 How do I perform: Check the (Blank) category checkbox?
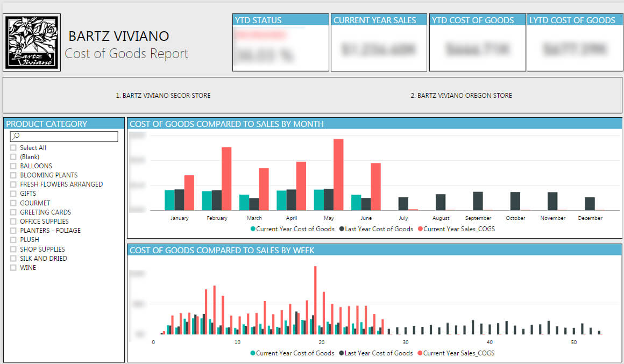(13, 157)
